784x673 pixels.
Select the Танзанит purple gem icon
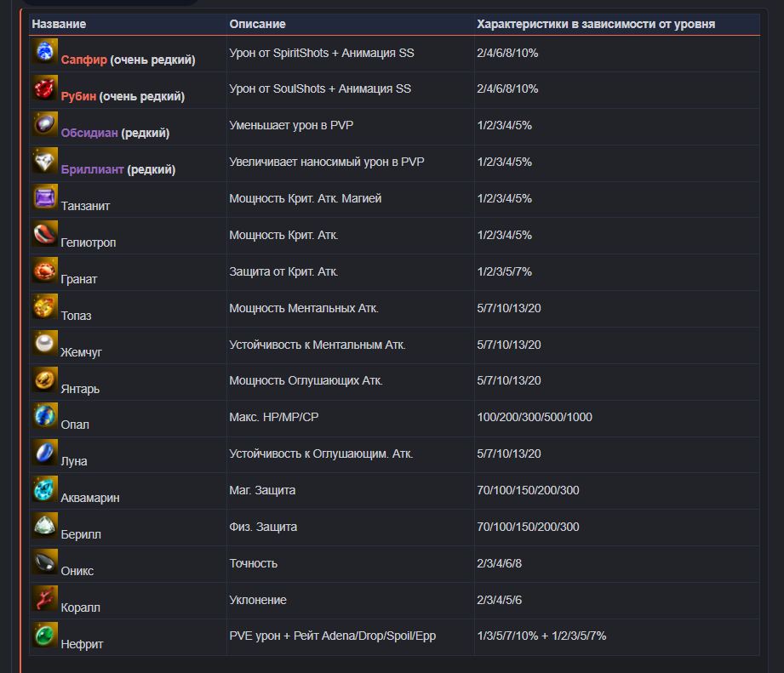point(44,197)
